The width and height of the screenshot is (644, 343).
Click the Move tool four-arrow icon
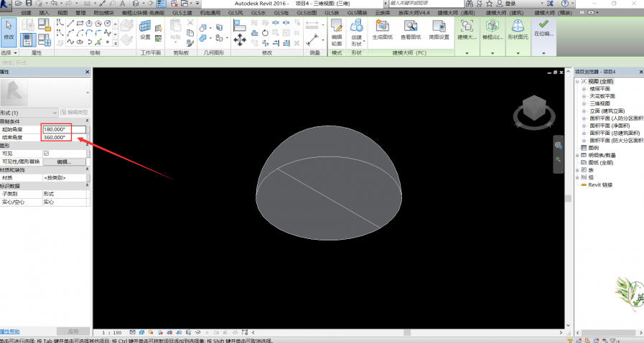[240, 39]
